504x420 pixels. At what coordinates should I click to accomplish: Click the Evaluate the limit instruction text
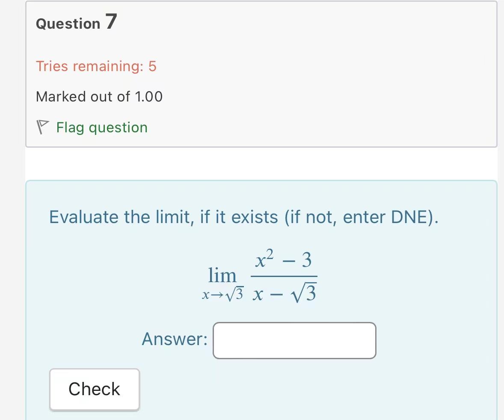click(243, 217)
